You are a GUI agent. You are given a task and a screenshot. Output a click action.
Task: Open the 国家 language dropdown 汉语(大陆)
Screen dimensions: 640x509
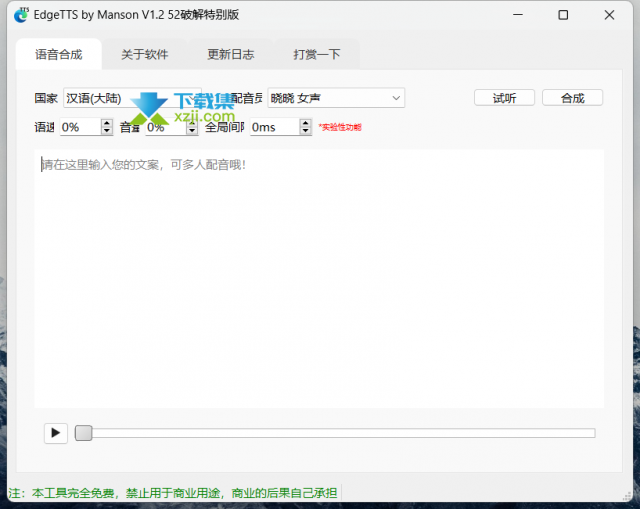click(132, 98)
